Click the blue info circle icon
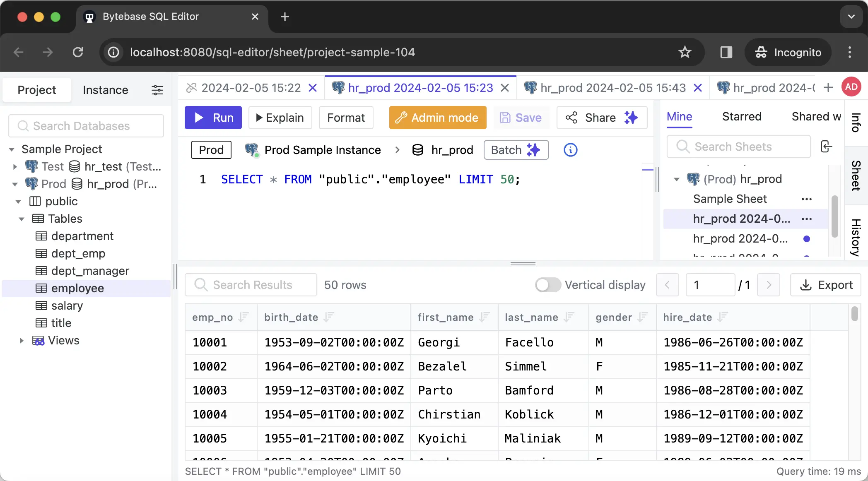 (570, 150)
